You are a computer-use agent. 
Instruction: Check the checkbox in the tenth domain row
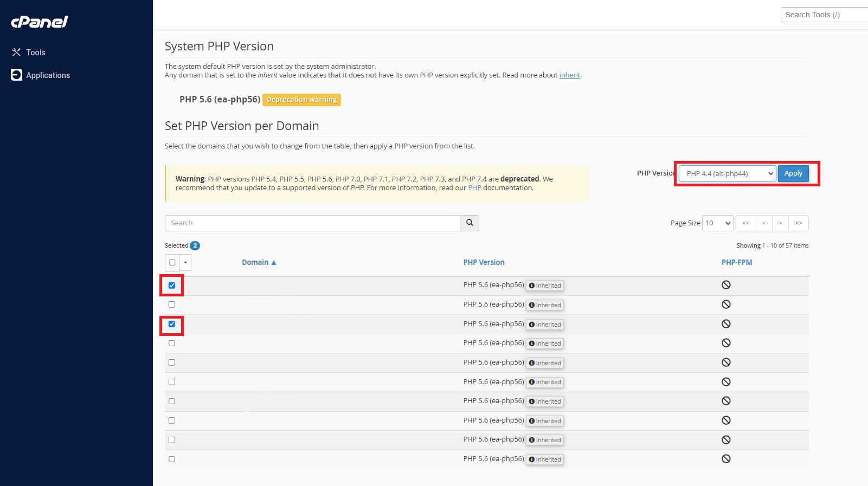172,459
